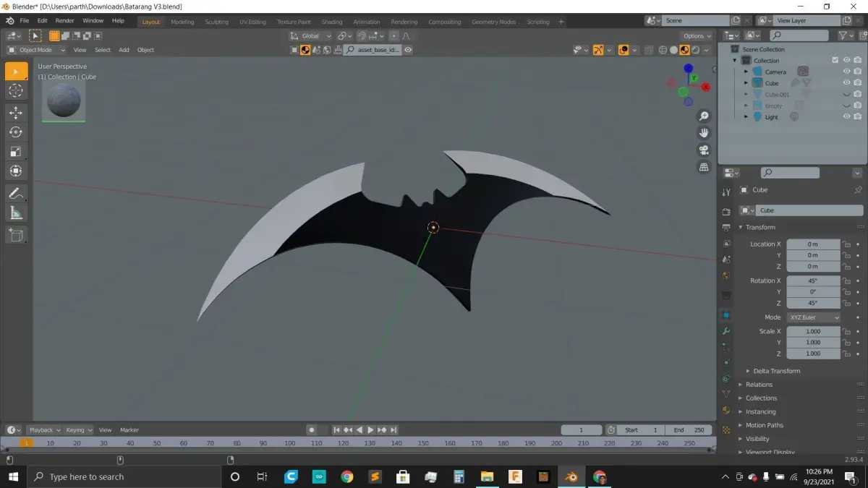Screen dimensions: 868x488
Task: Pin the Cube properties with pin icon
Action: [858, 190]
